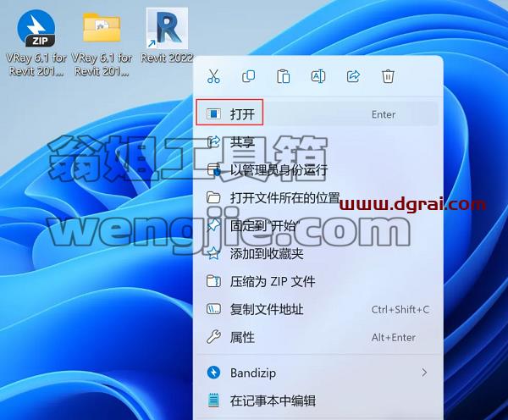Select 添加到收藏夹 entry
Screen dimensions: 508x420
317,253
